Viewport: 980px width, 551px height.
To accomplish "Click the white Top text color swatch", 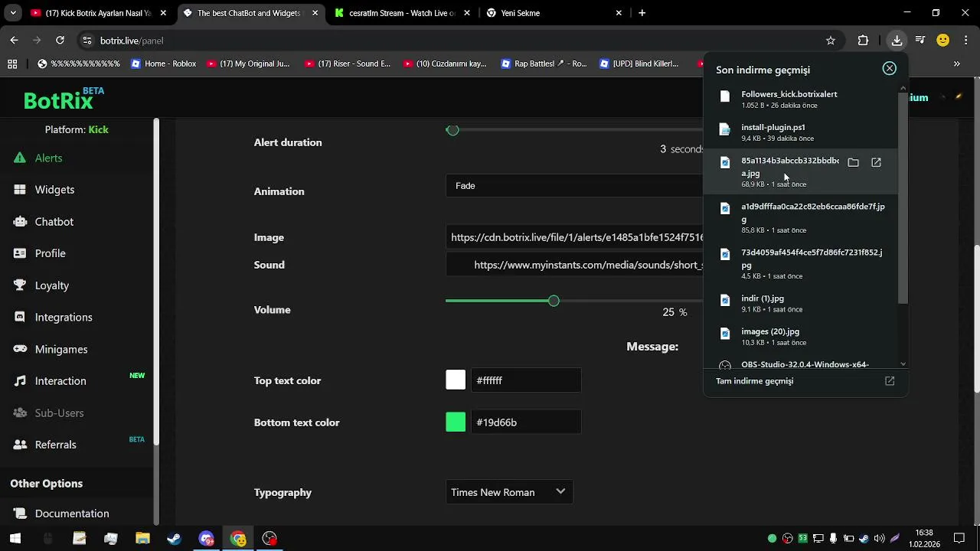I will tap(456, 380).
